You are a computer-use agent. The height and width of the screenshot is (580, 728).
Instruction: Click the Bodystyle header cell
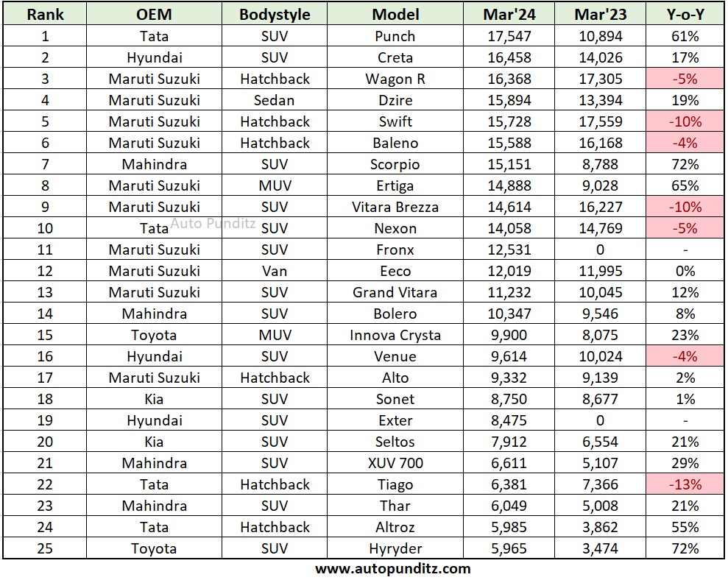click(x=275, y=14)
